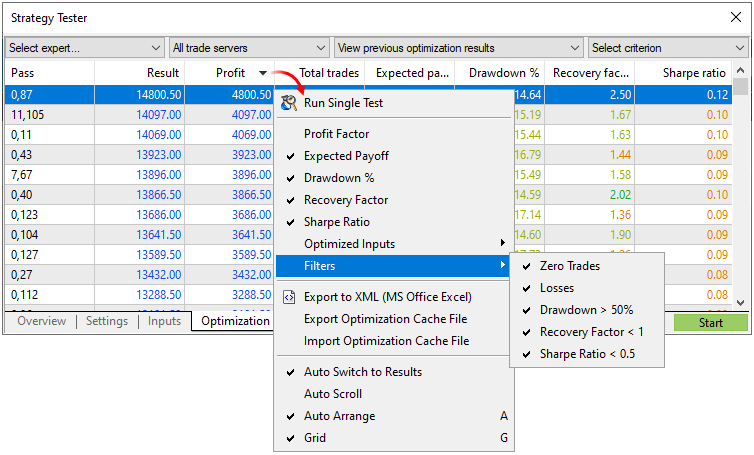Select Profit Factor menu entry
Image resolution: width=754 pixels, height=455 pixels.
393,134
